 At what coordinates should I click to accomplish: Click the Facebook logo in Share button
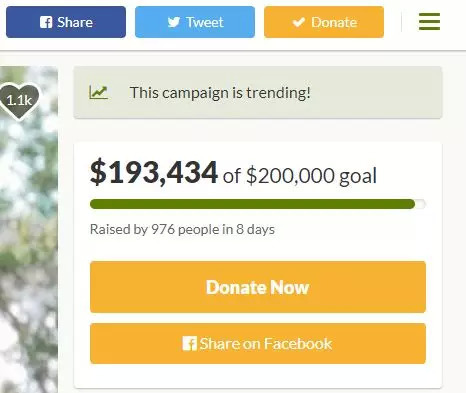click(46, 22)
